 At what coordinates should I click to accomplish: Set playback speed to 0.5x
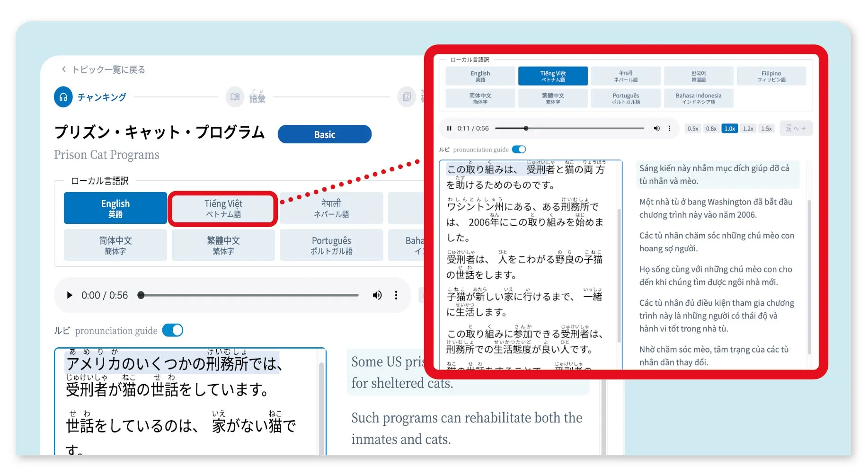pos(693,129)
